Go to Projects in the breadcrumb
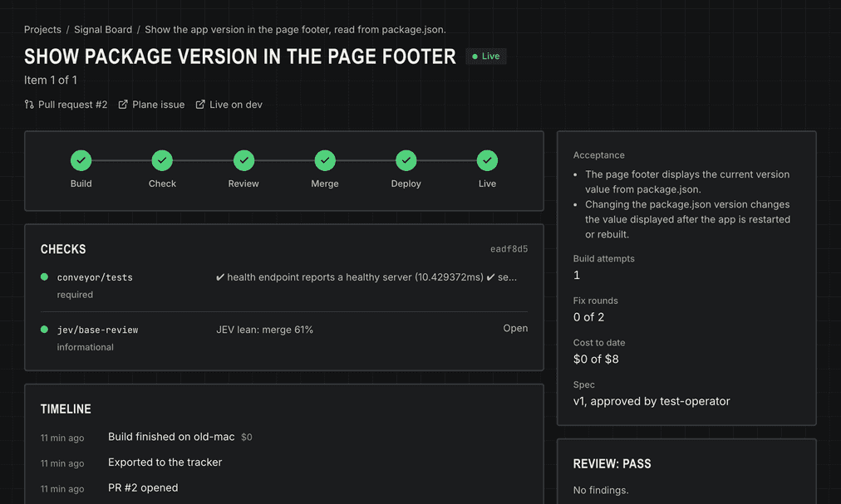 point(42,30)
